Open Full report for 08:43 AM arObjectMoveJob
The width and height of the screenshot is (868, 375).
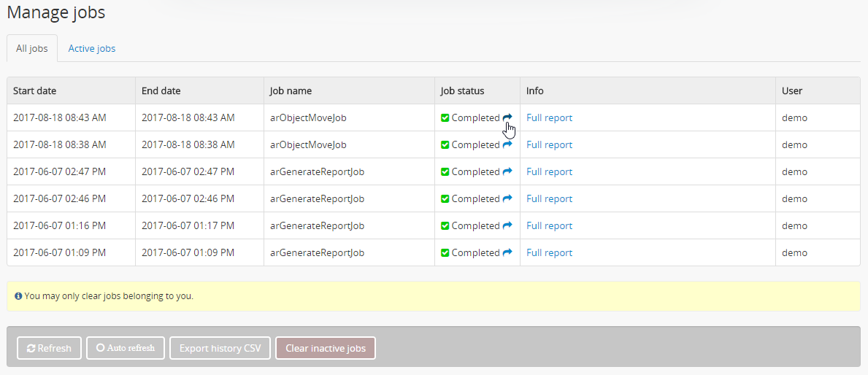[549, 117]
